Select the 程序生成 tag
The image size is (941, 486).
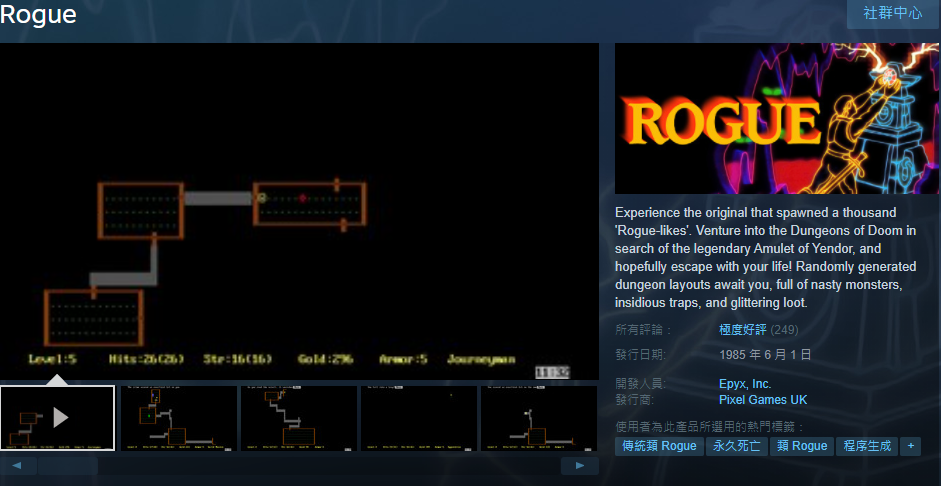[867, 446]
